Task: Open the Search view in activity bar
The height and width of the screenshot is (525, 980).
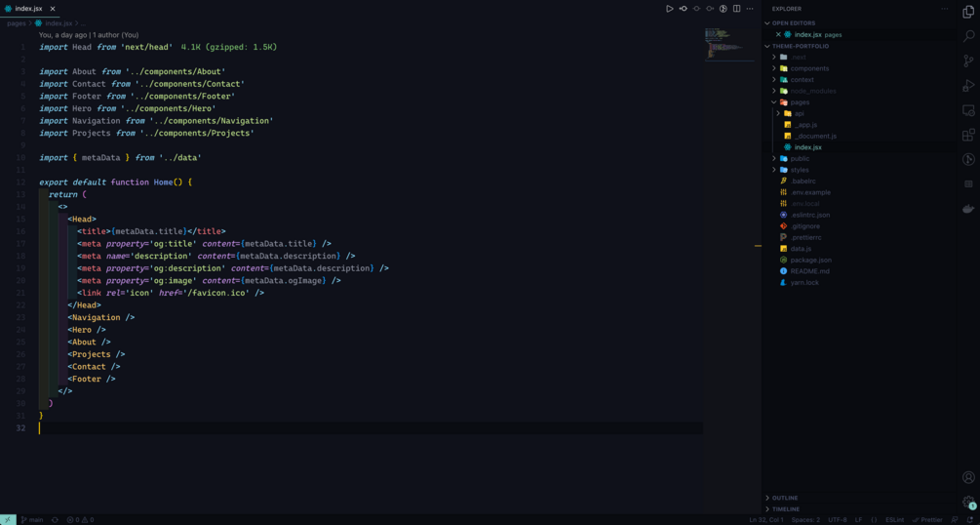Action: pyautogui.click(x=968, y=36)
